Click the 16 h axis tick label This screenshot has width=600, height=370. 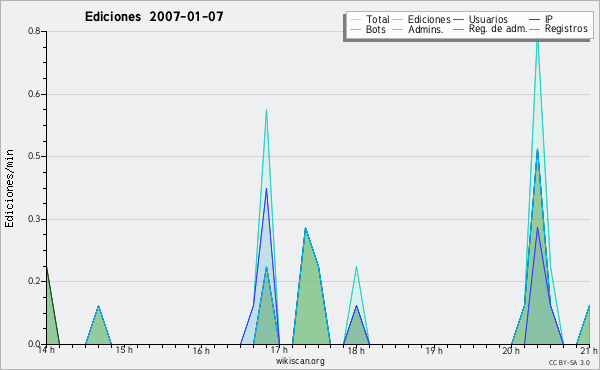pyautogui.click(x=201, y=350)
